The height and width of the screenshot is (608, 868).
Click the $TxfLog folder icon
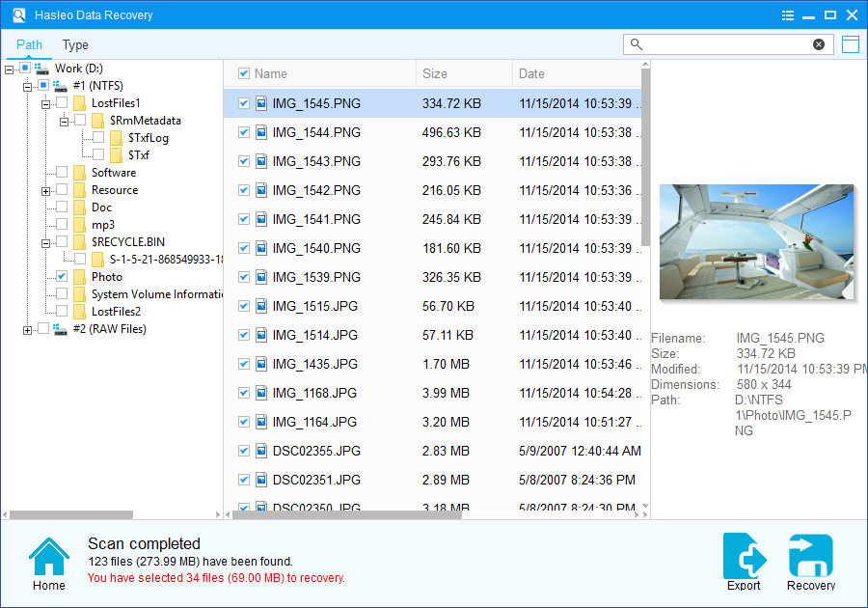[117, 138]
